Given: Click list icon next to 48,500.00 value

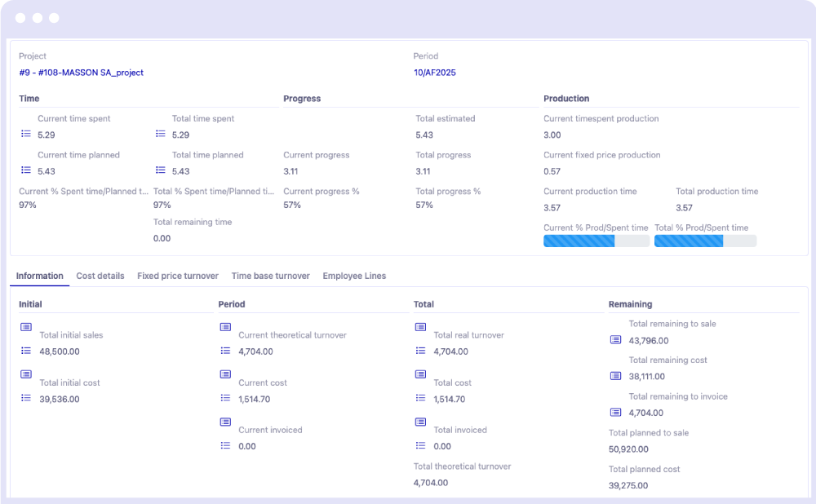Looking at the screenshot, I should coord(26,351).
